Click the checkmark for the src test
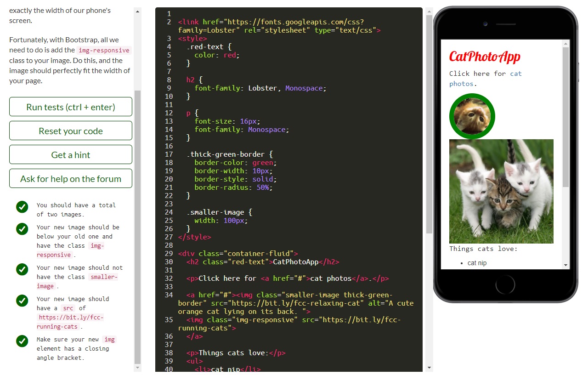The width and height of the screenshot is (588, 375). (22, 301)
